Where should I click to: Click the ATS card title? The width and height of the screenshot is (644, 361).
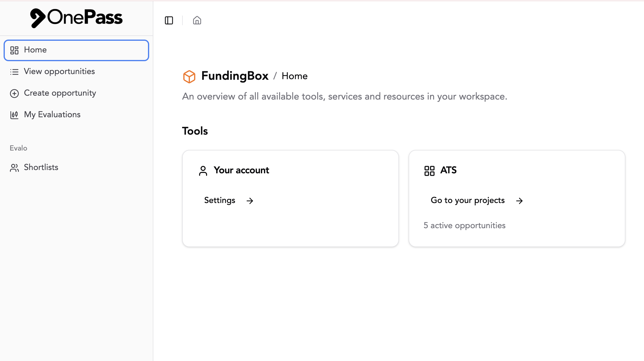[x=448, y=170]
